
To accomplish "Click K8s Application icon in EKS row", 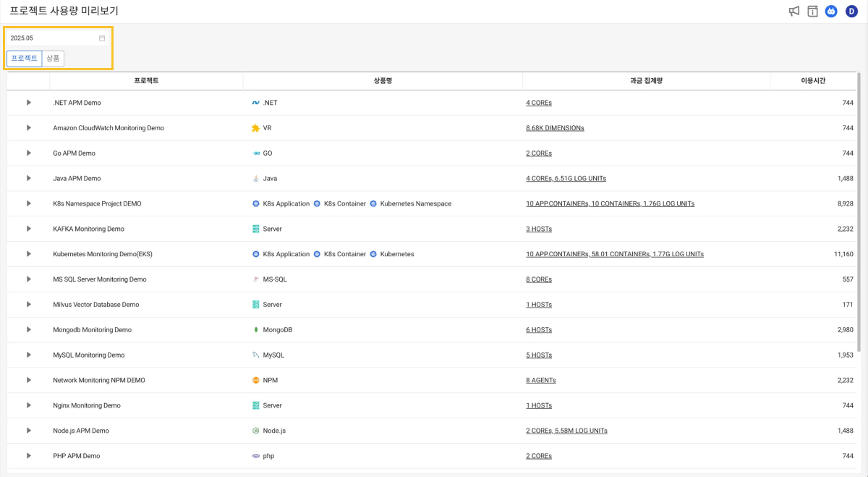I will coord(255,254).
